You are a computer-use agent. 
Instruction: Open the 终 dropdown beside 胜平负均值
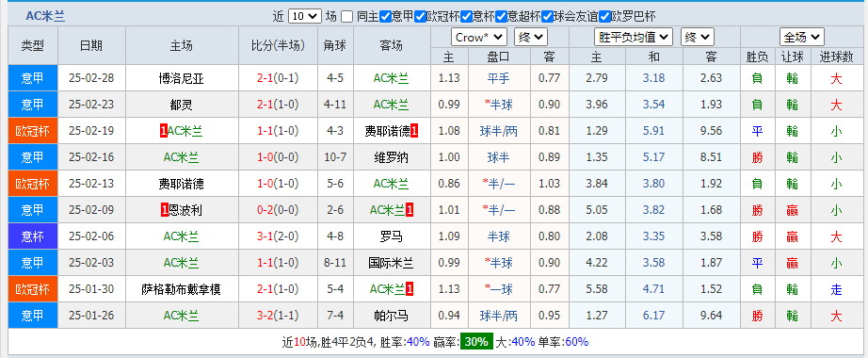pos(698,37)
